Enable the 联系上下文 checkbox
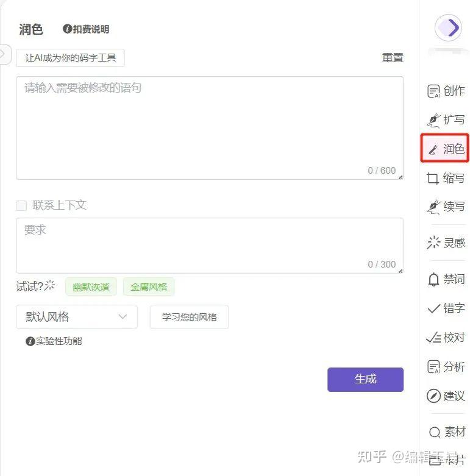470x476 pixels. click(21, 205)
